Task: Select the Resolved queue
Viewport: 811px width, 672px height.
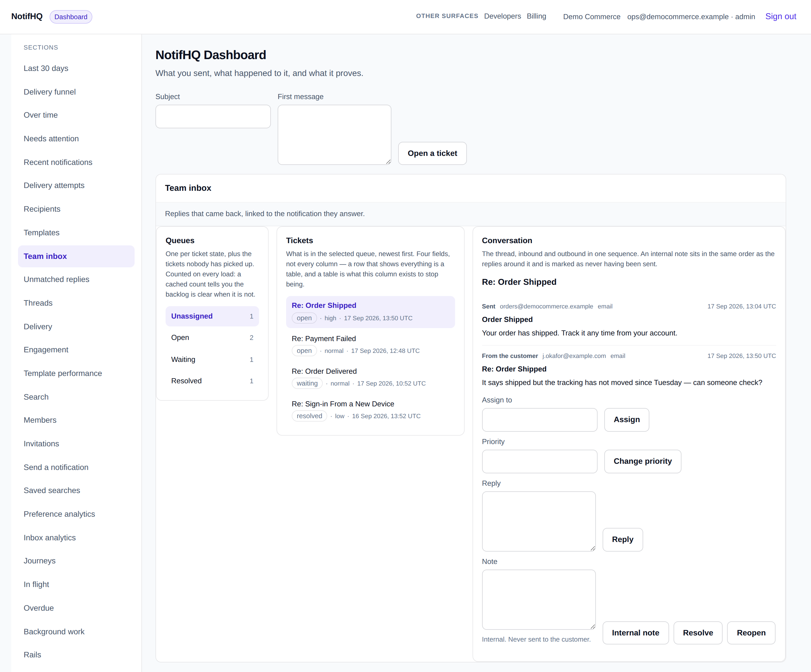Action: 212,381
